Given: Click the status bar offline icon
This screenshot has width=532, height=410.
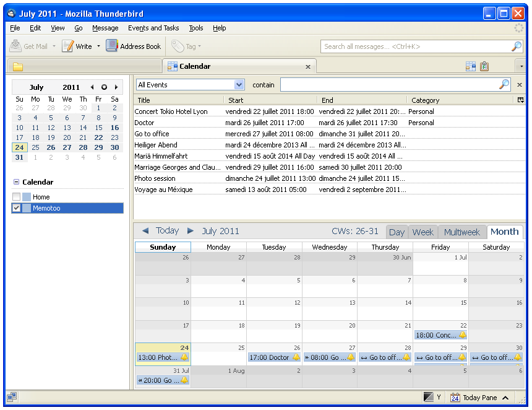Looking at the screenshot, I should click(x=12, y=397).
